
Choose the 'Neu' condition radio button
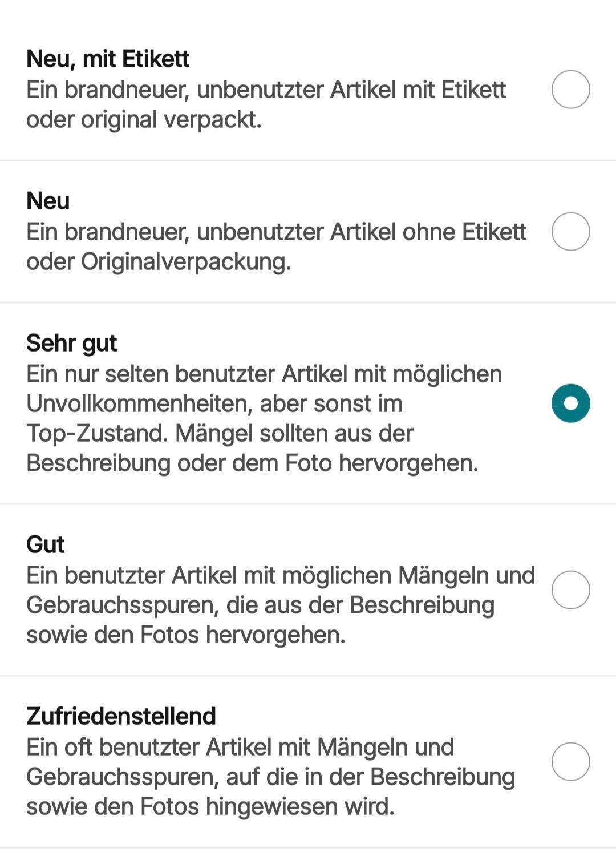[x=570, y=232]
